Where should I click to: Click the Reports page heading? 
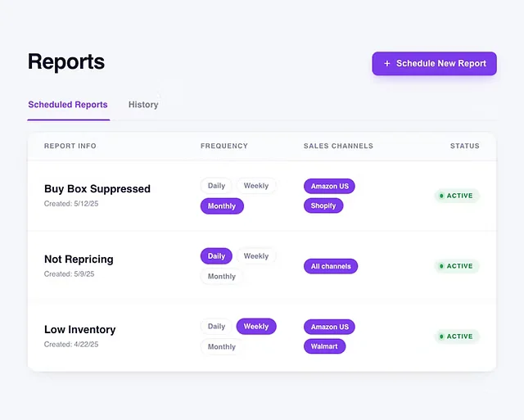[x=66, y=62]
